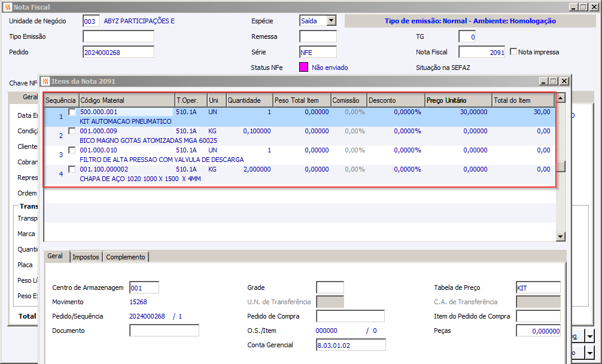Screen dimensions: 602x364
Task: Switch to the Impostos tab
Action: [x=86, y=257]
